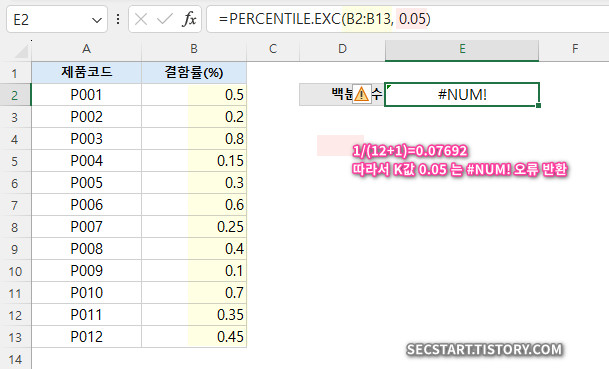This screenshot has height=369, width=609.
Task: Open the Insert Function fx button
Action: 189,19
